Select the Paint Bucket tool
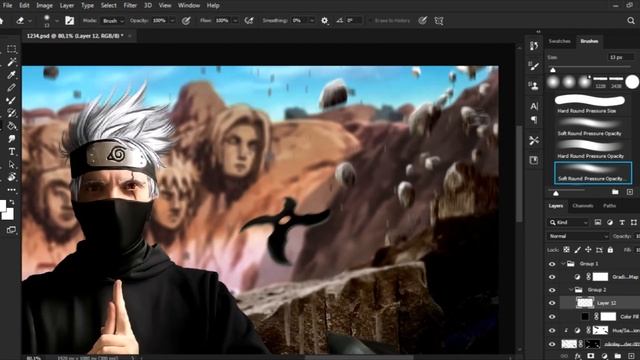640x360 pixels. click(11, 126)
